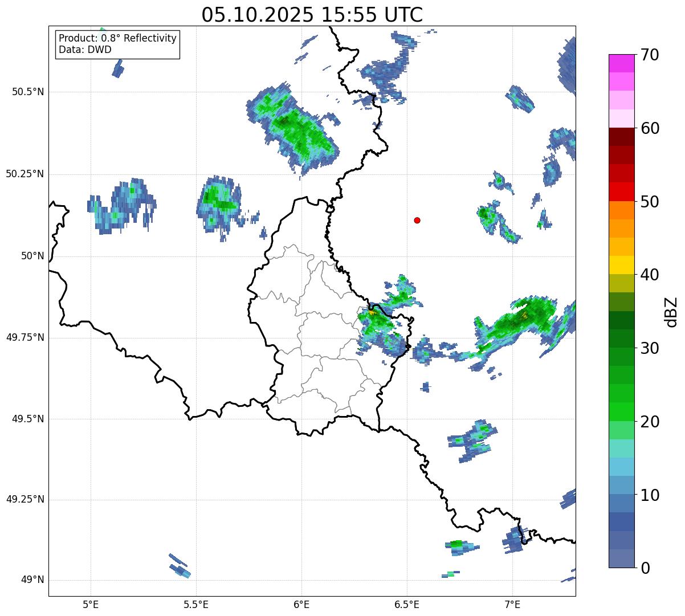Select the bright magenta swatch atop the colorbar
Screen dimensions: 685x616
coord(622,63)
